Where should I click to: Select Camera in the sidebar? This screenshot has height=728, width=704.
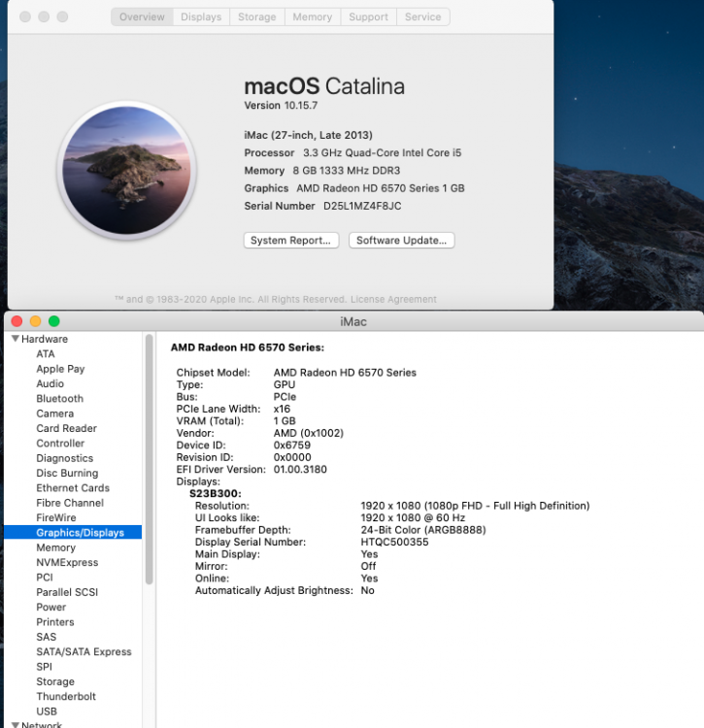[x=54, y=414]
